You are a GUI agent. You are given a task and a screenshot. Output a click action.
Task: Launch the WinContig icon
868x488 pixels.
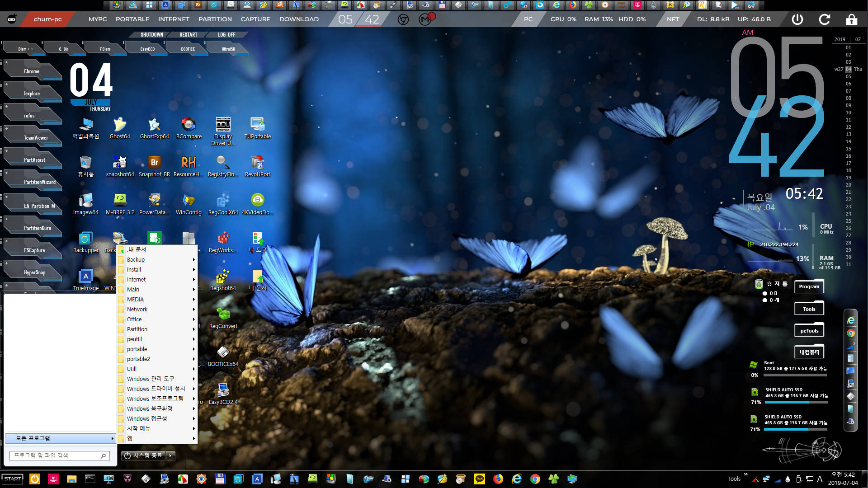[189, 204]
